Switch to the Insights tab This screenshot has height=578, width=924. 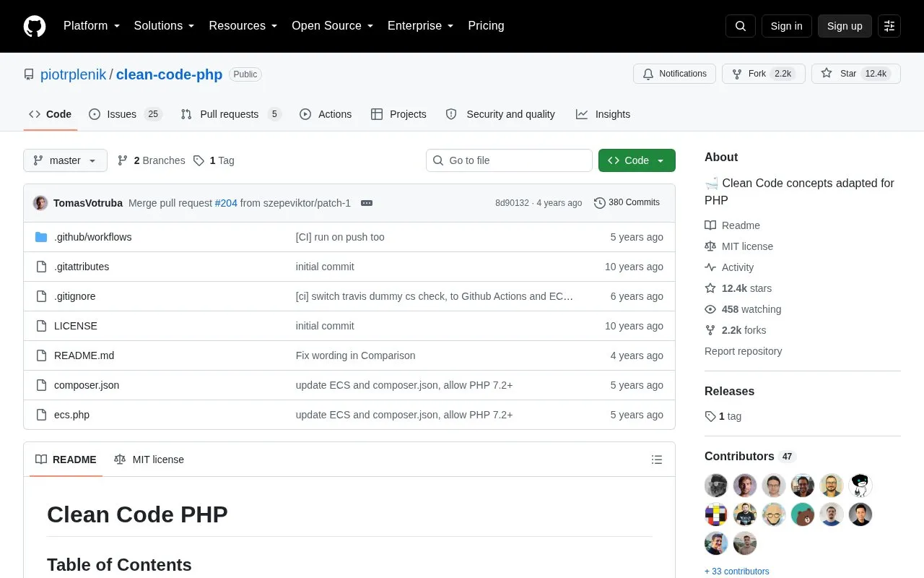point(603,114)
